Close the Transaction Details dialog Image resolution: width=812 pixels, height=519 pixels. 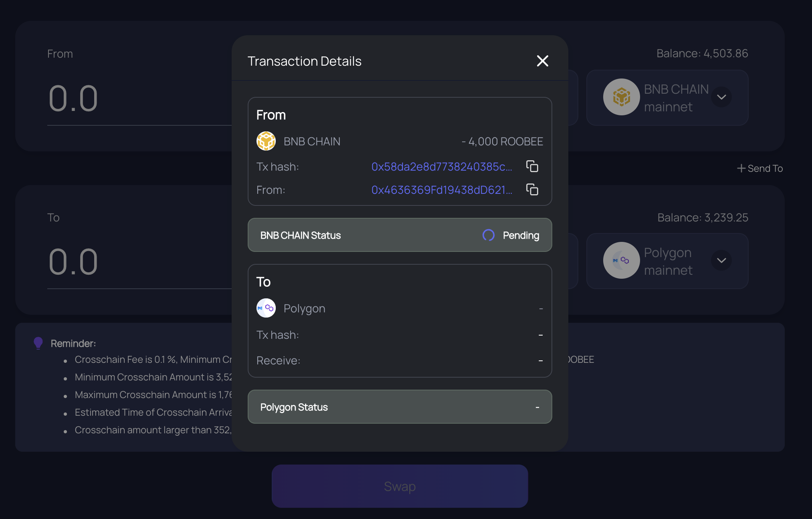tap(542, 61)
